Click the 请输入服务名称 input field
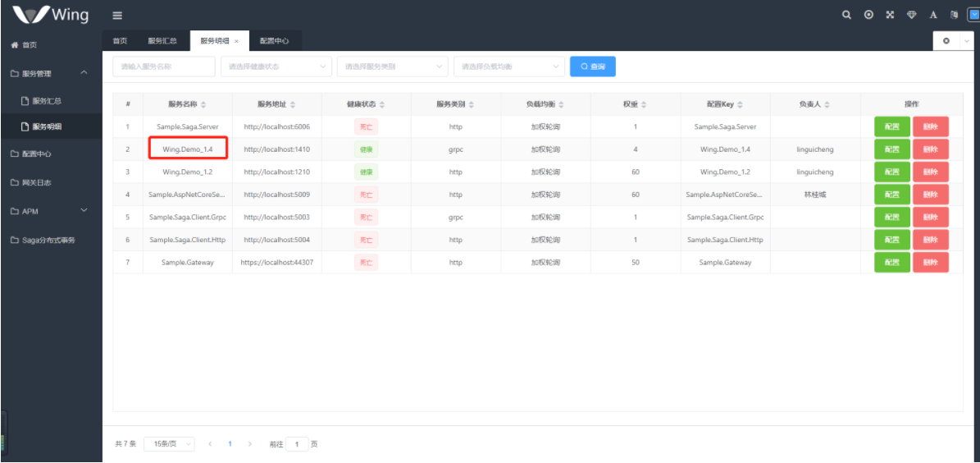The image size is (980, 463). (163, 66)
